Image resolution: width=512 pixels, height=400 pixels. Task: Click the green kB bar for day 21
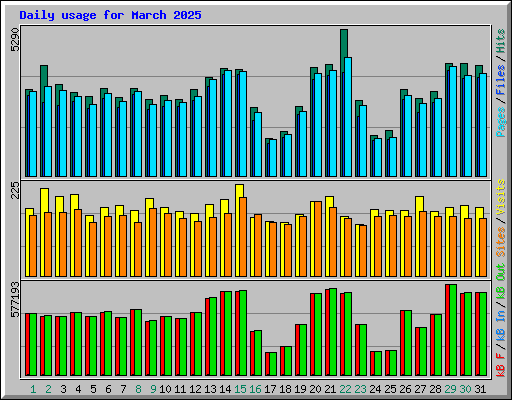coord(333,332)
